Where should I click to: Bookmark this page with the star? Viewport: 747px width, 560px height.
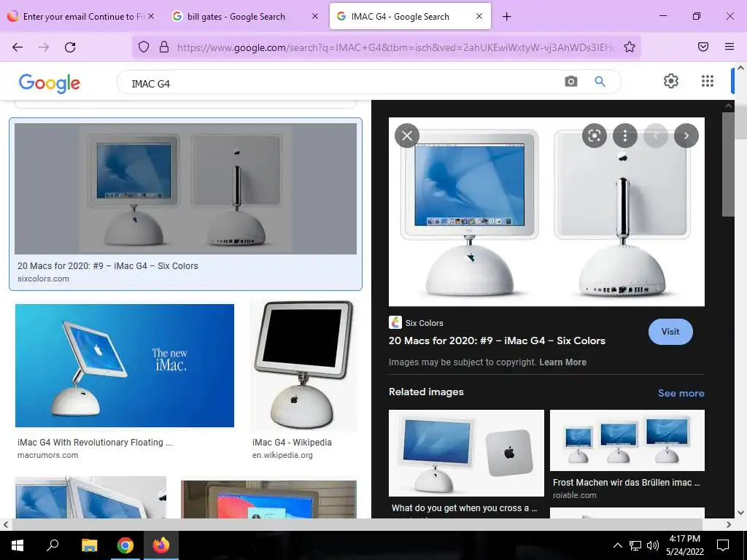click(630, 47)
